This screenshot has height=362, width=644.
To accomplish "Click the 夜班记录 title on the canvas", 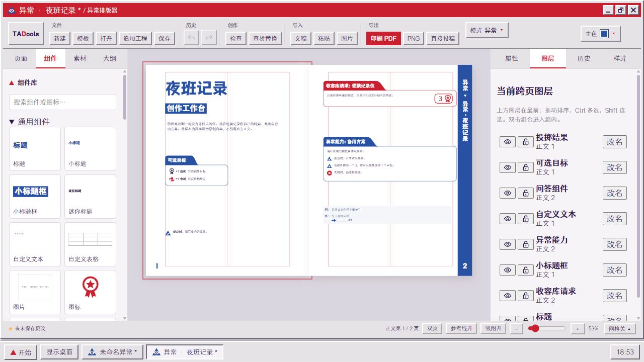I will pyautogui.click(x=197, y=88).
